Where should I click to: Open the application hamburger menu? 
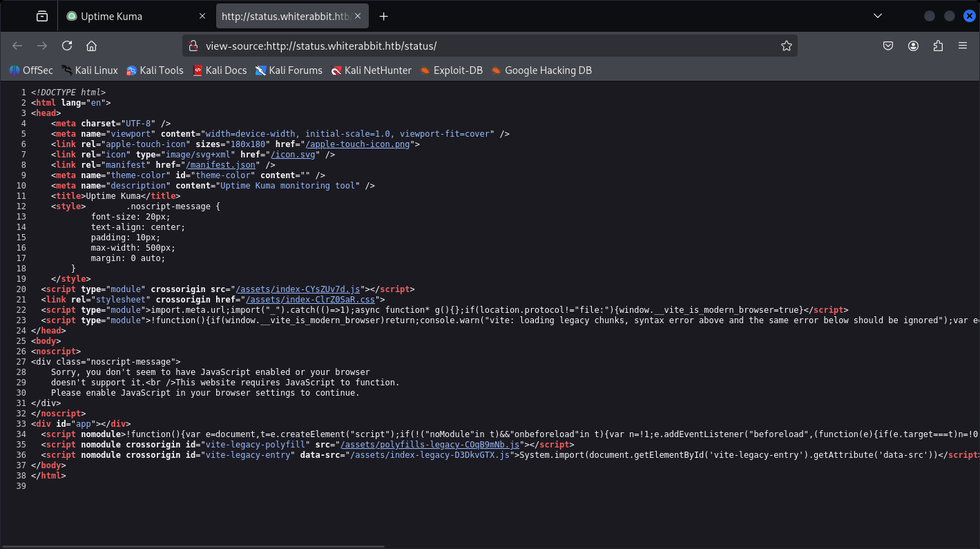[963, 46]
